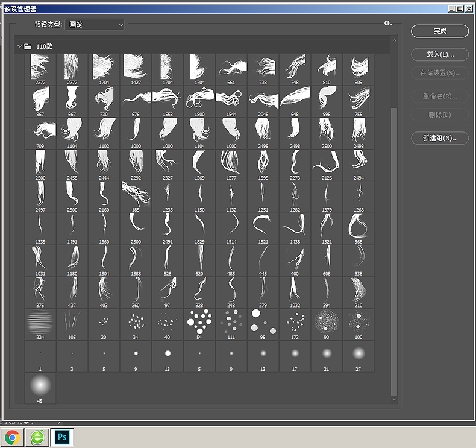This screenshot has height=448, width=476.
Task: Open the green e browser on taskbar
Action: (37, 437)
